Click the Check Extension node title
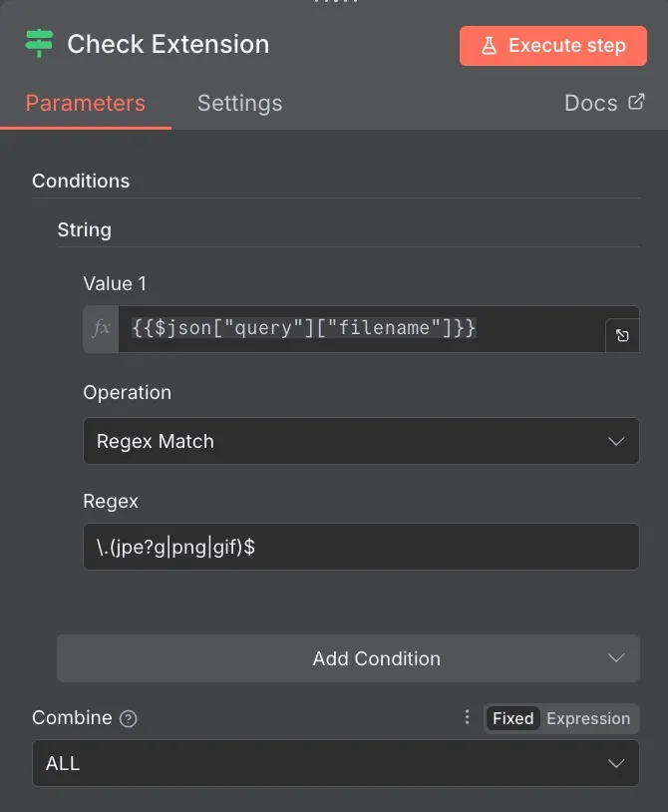Image resolution: width=668 pixels, height=812 pixels. (x=167, y=45)
